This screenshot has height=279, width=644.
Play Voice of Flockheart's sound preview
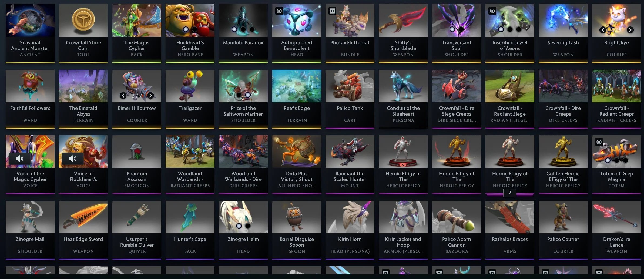coord(73,159)
